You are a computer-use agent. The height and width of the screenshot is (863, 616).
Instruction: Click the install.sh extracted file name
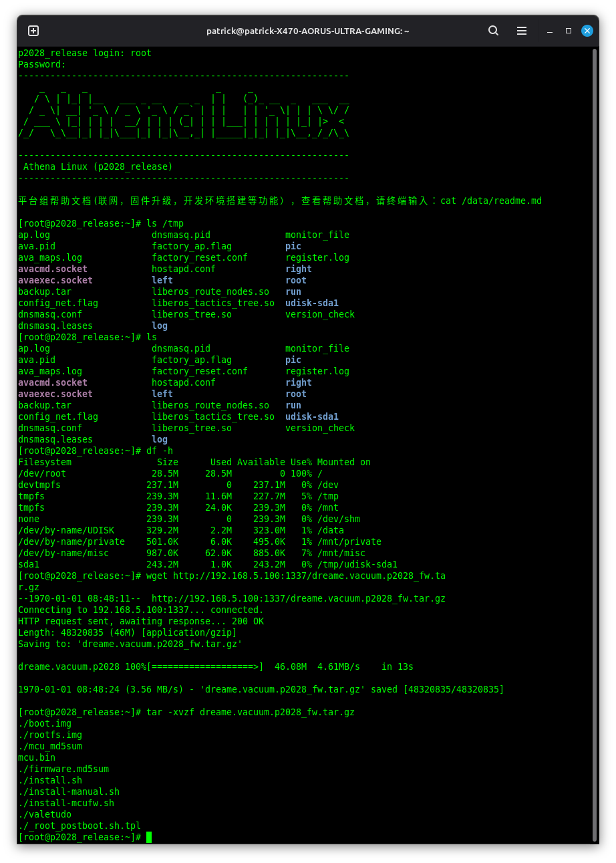coord(50,780)
